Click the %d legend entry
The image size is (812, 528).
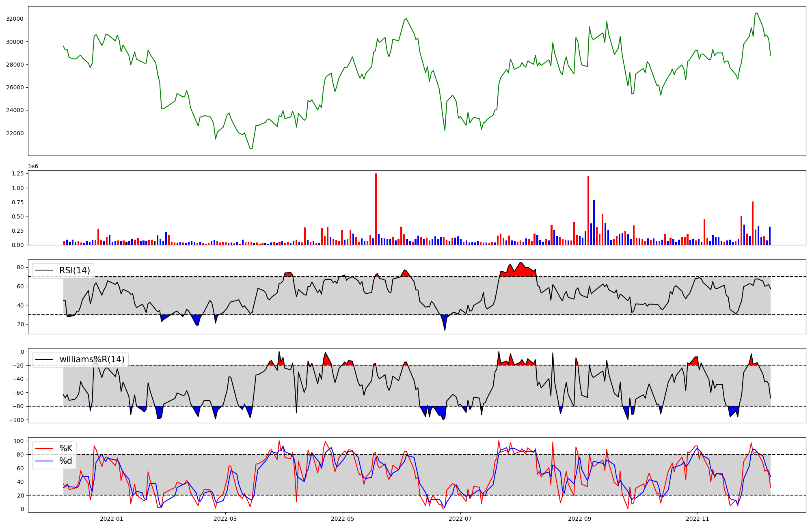tap(66, 461)
